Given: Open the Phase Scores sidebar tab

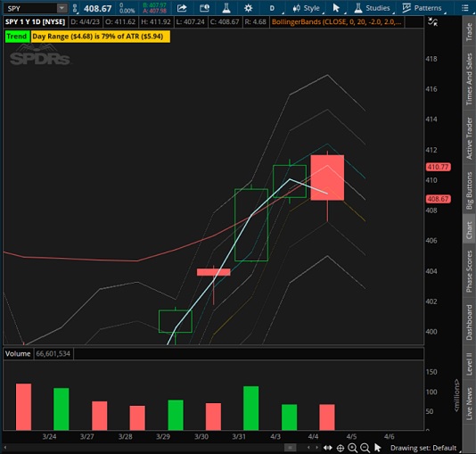Looking at the screenshot, I should point(469,271).
